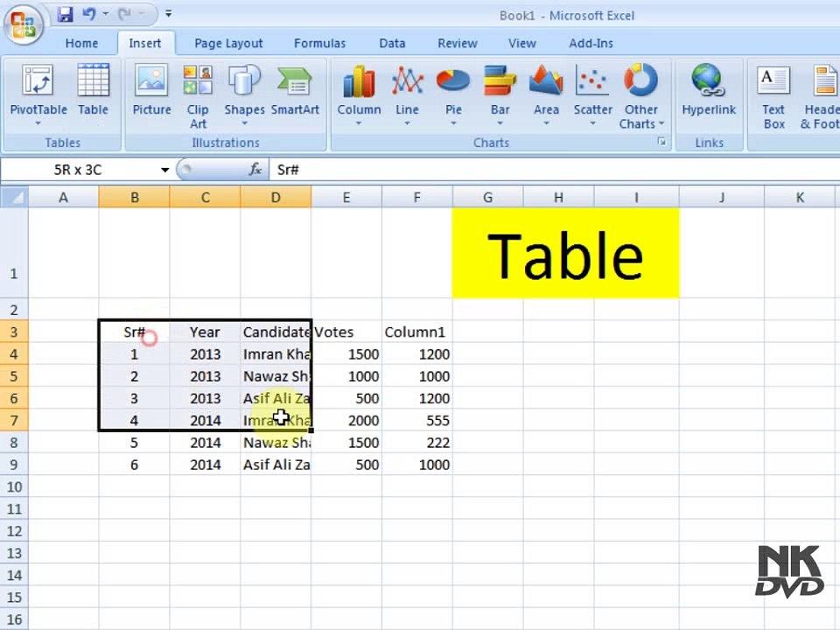
Task: Click Nawaz Sha cell in row 8
Action: coord(276,443)
